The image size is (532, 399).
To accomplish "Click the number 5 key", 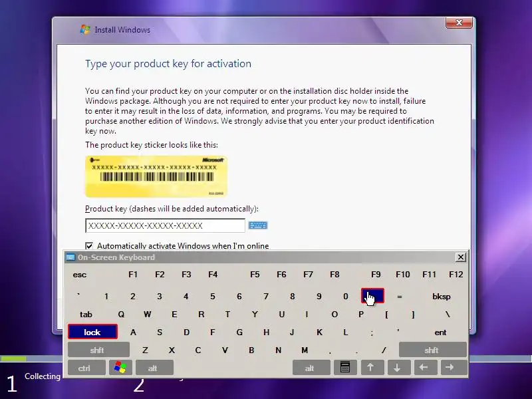I will tap(212, 297).
